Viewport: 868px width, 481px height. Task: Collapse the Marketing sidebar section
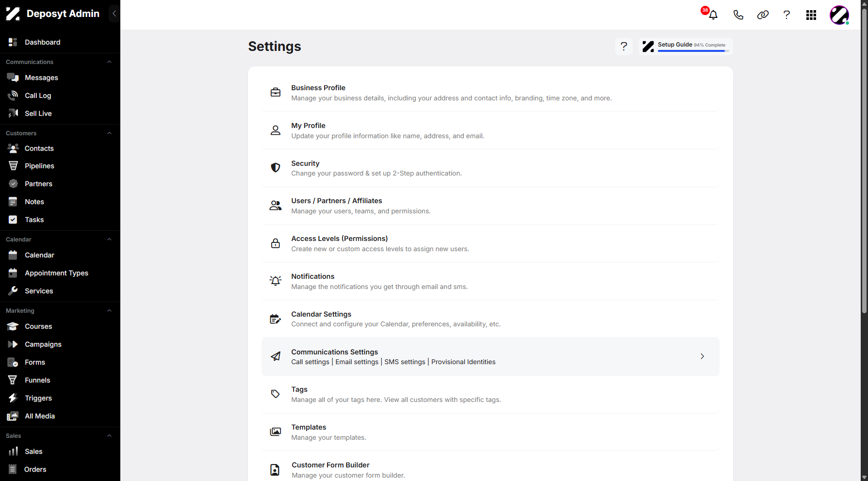click(x=109, y=311)
